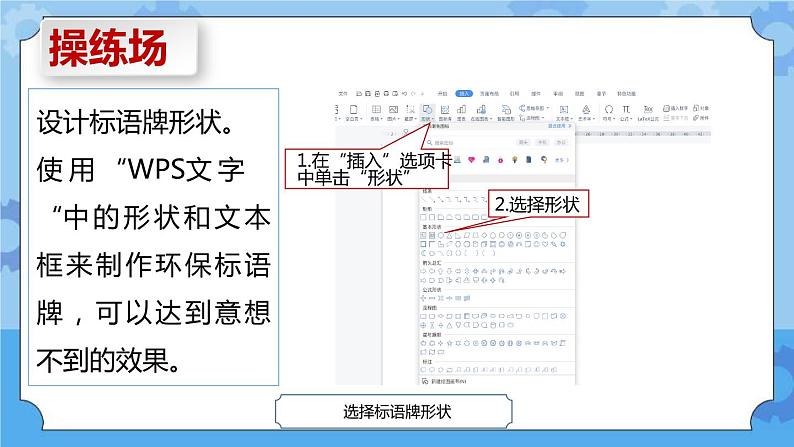Select the right arrow block shape
Screen dimensions: 794x447
pos(423,271)
